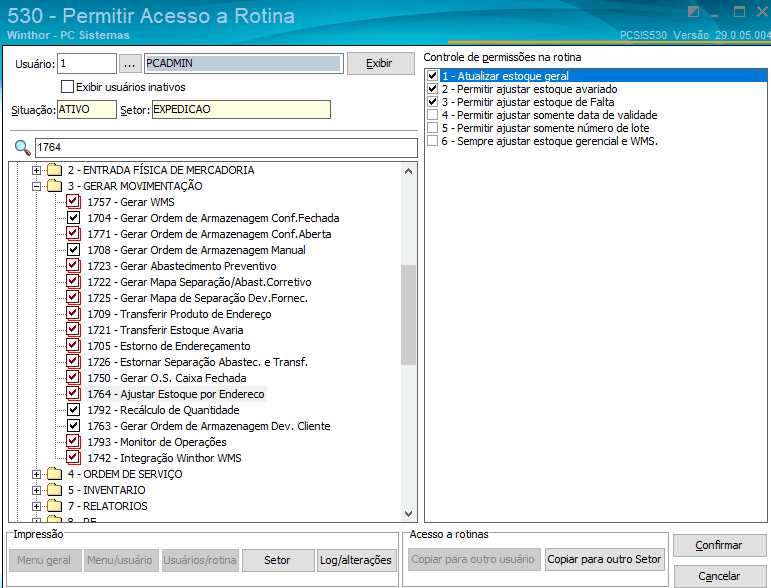
Task: Click the routine tree vertical scrollbar thumb
Action: pos(408,315)
